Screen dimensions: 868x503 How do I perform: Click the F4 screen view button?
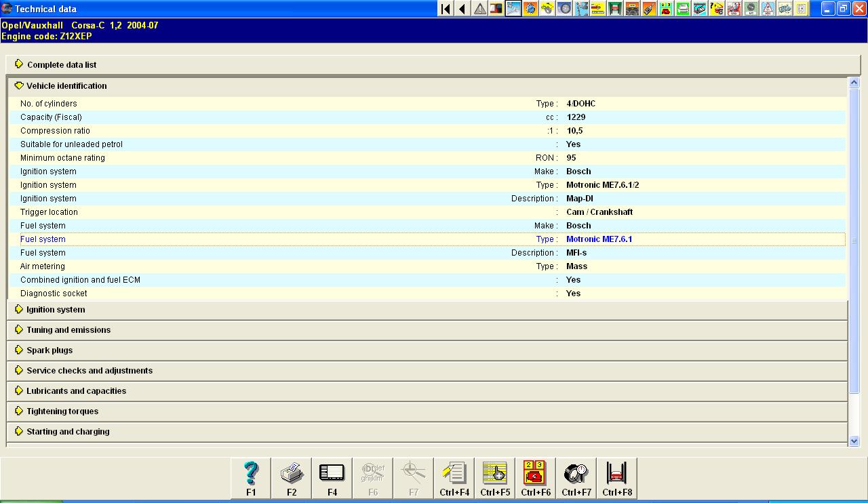click(x=332, y=479)
